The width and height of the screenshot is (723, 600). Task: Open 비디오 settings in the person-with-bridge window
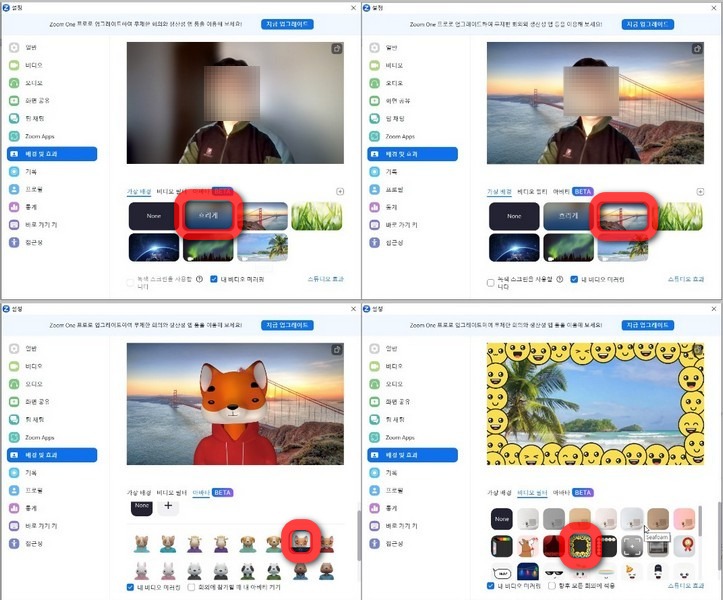click(394, 65)
